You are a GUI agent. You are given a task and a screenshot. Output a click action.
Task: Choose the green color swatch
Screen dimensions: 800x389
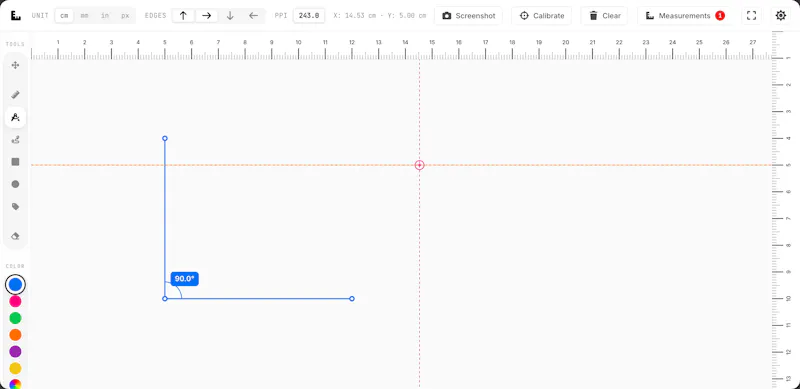click(15, 318)
